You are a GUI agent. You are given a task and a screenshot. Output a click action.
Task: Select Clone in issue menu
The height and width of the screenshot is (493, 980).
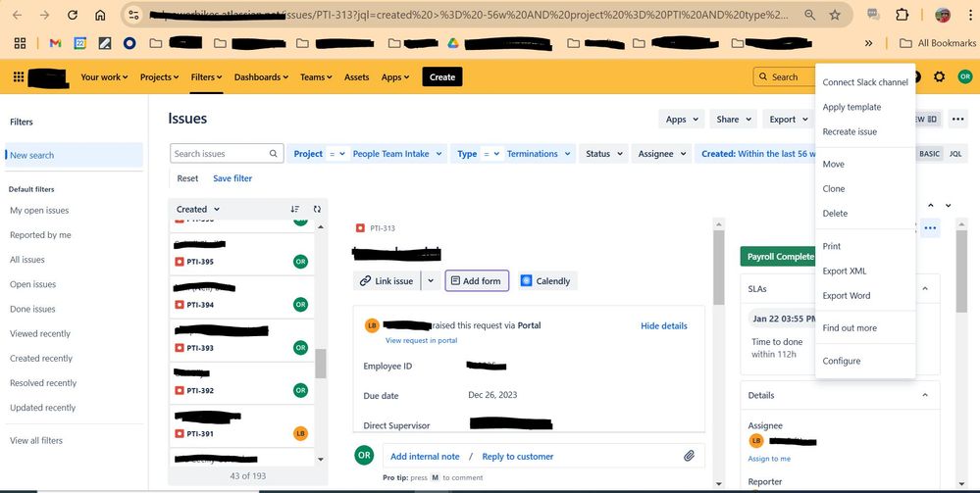coord(865,189)
